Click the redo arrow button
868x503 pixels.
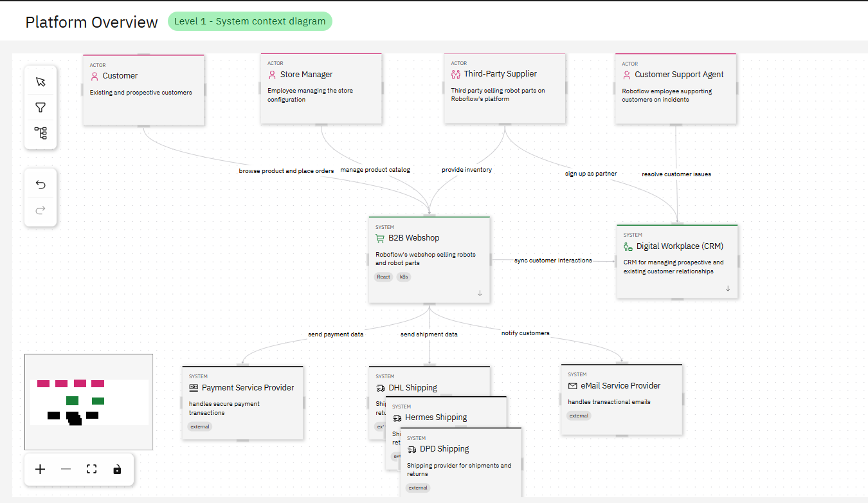pos(41,210)
